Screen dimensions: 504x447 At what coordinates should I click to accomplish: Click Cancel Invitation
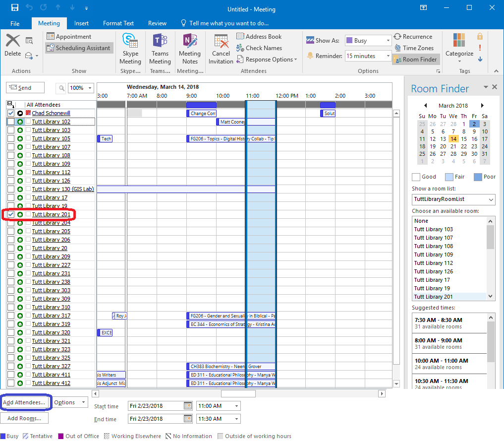(221, 49)
